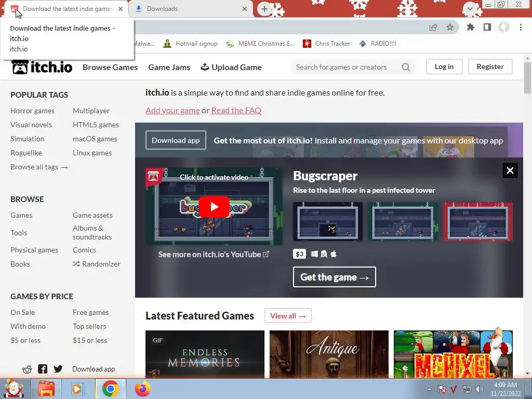This screenshot has height=399, width=532.
Task: Click the search magnifier icon
Action: (405, 67)
